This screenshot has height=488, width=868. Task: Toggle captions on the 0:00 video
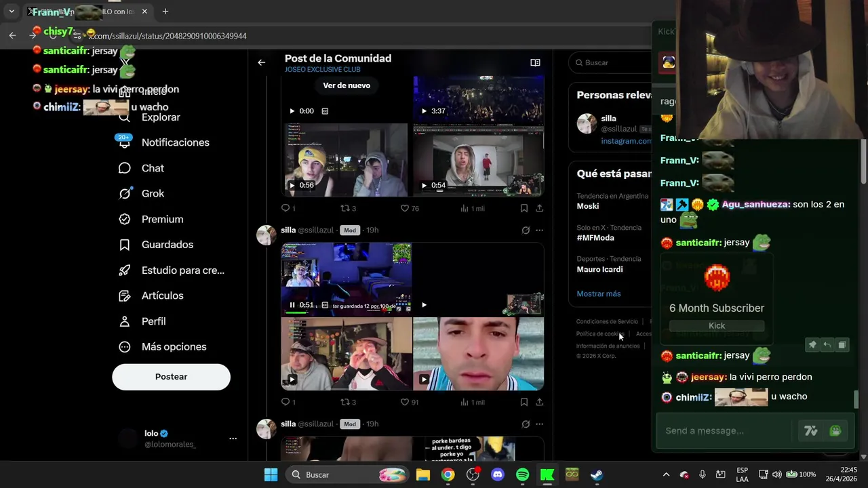point(325,111)
